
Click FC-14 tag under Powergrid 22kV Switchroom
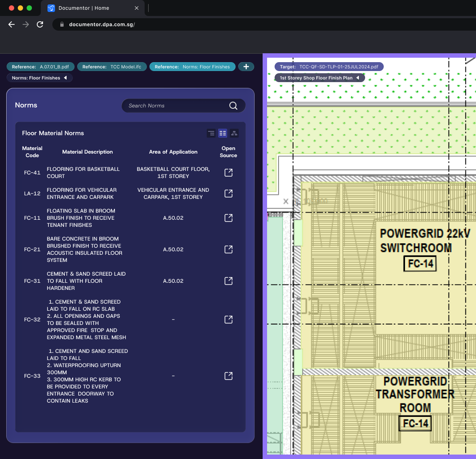(420, 263)
